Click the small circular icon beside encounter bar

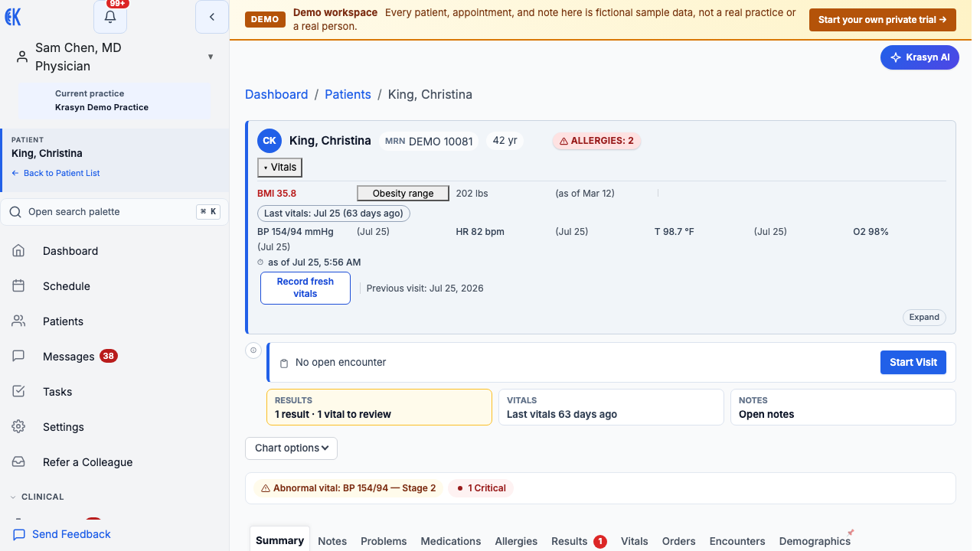(253, 350)
